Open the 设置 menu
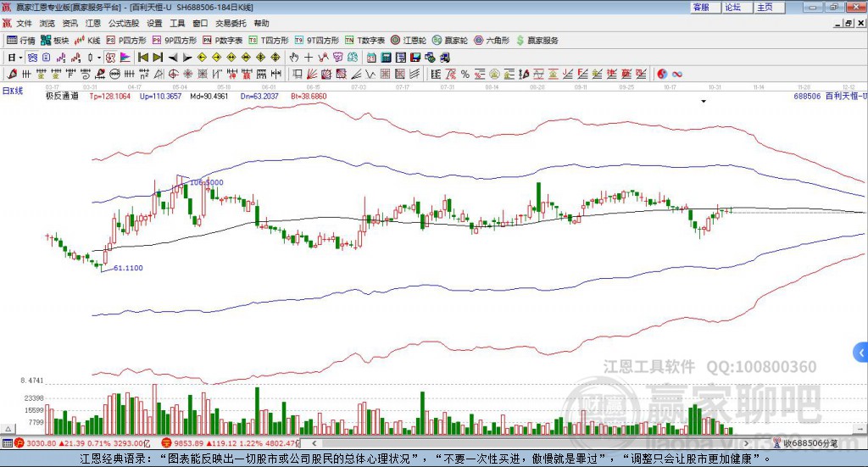 coord(154,23)
